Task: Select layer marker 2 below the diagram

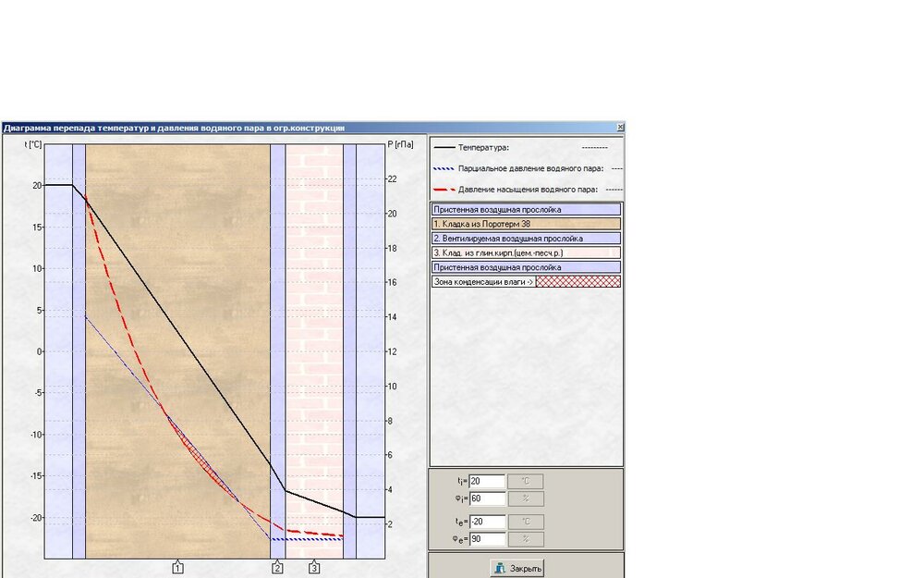Action: 277,568
